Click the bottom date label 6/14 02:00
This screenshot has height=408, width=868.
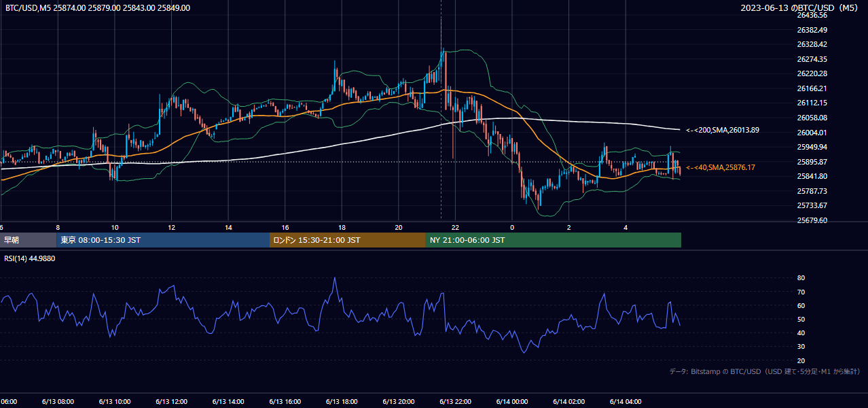(x=568, y=402)
